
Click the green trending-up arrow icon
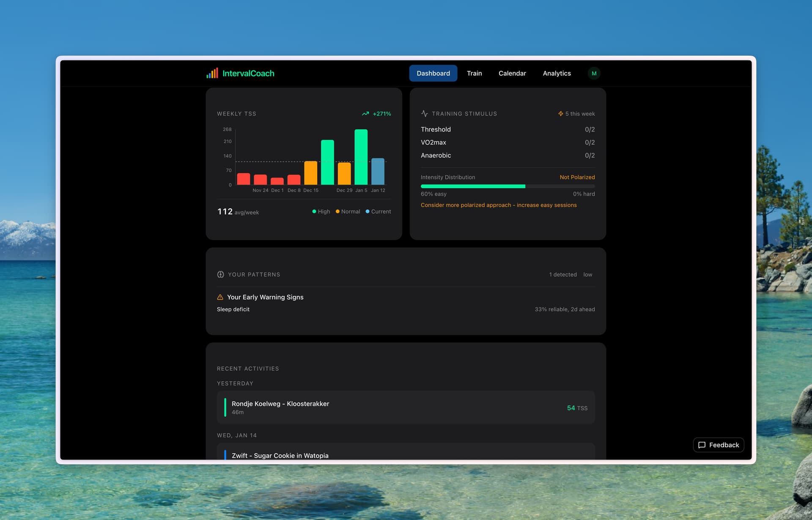(x=365, y=114)
